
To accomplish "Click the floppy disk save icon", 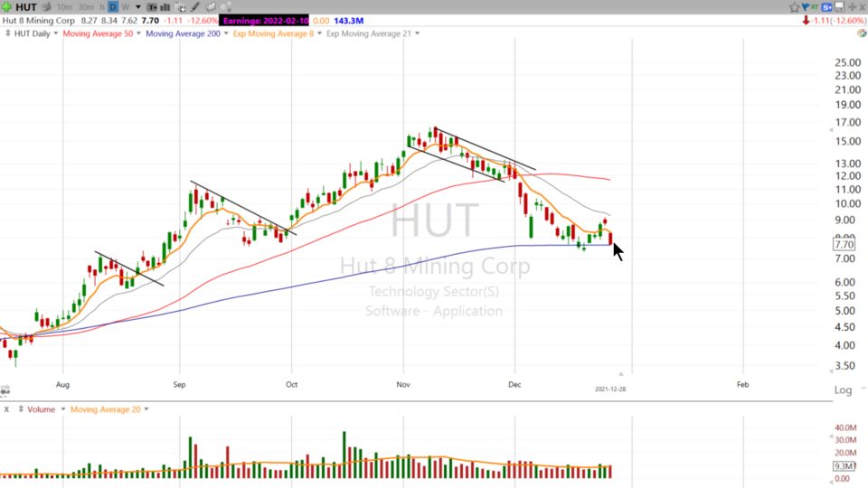I will click(x=838, y=6).
